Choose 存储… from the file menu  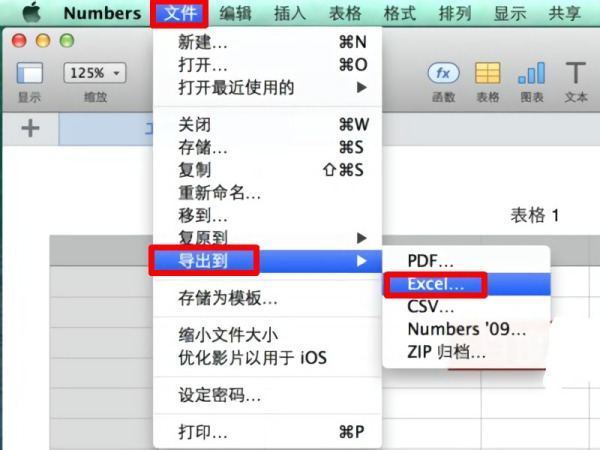(267, 147)
